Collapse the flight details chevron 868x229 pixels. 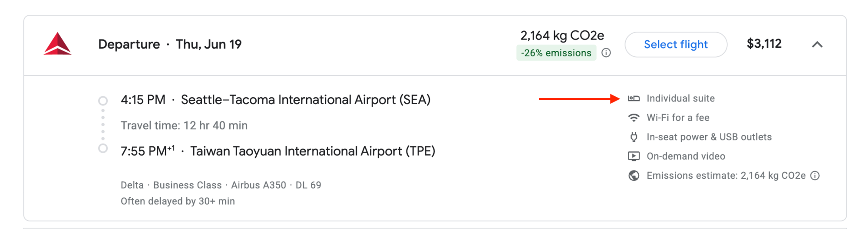click(x=817, y=44)
